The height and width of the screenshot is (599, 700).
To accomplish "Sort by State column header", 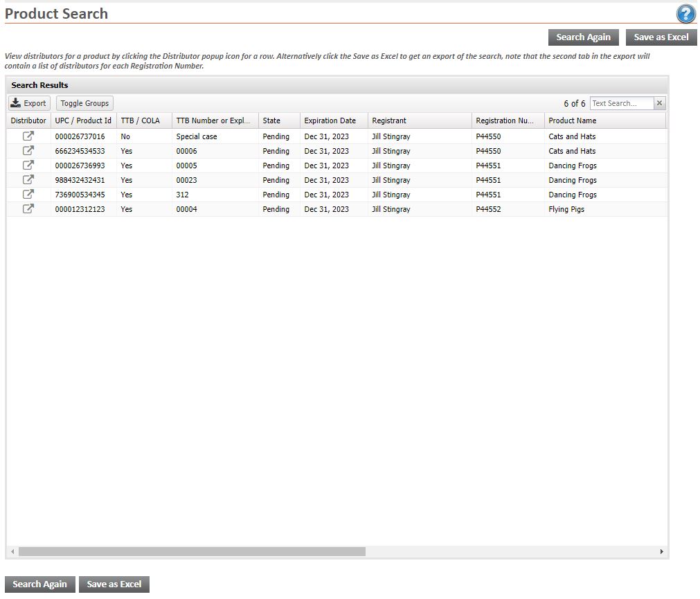I will pos(280,120).
